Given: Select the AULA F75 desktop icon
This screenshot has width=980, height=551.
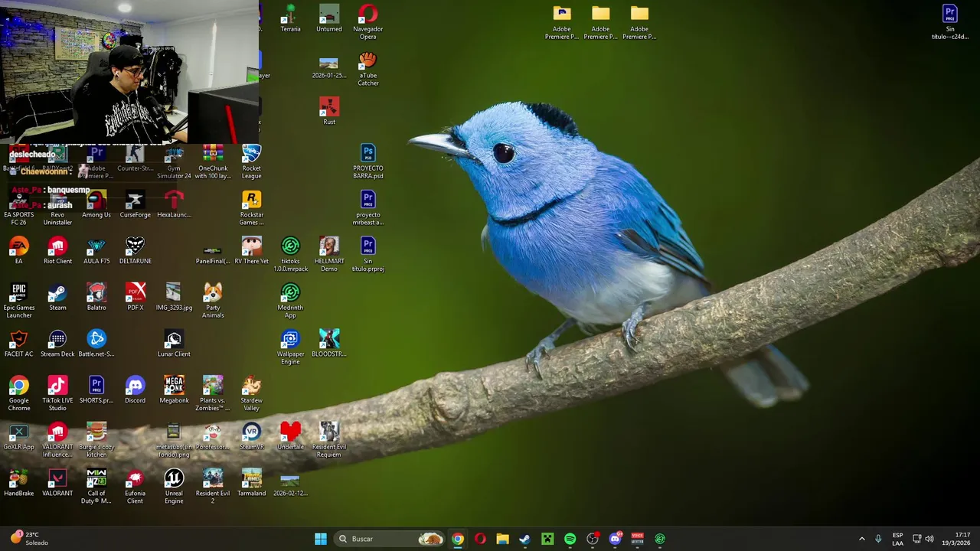Looking at the screenshot, I should click(96, 251).
